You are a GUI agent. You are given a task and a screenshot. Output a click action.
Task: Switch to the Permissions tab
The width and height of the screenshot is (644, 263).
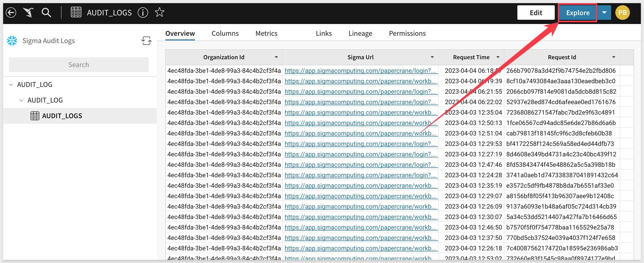[x=407, y=33]
